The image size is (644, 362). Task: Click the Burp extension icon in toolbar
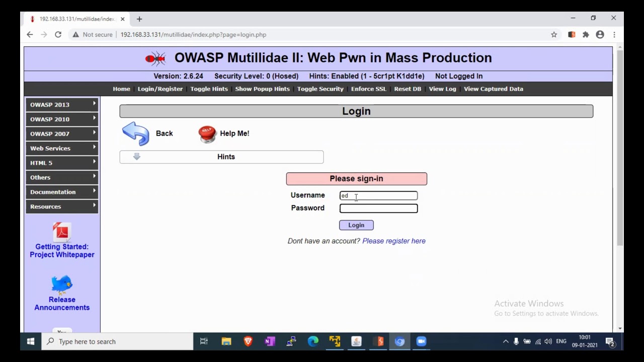tap(572, 35)
